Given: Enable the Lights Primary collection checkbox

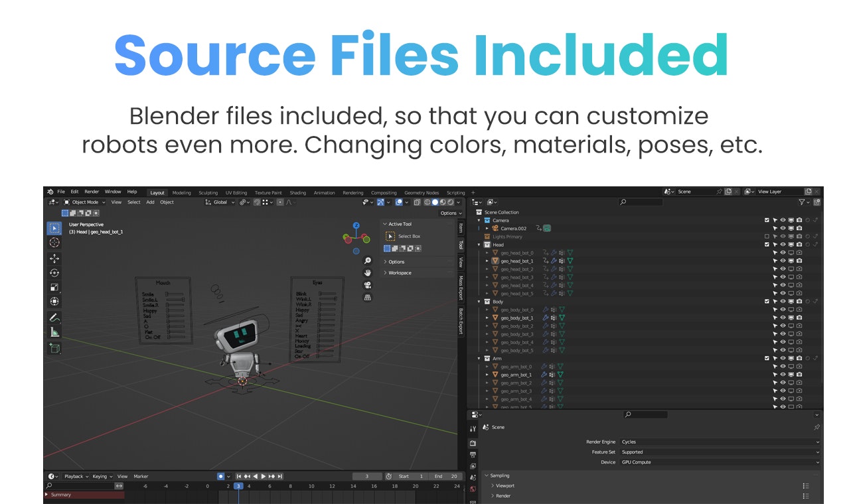Looking at the screenshot, I should coord(767,236).
